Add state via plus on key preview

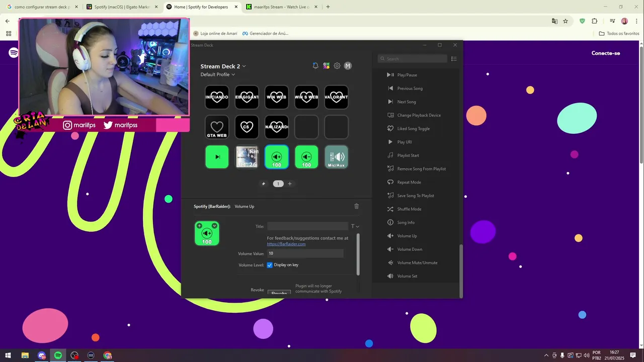[199, 226]
